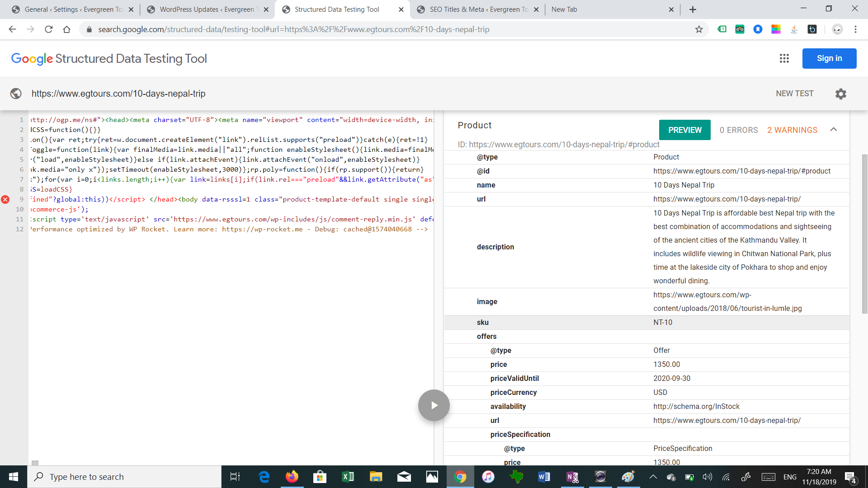This screenshot has width=868, height=488.
Task: Click the Run Test play button
Action: [x=434, y=405]
